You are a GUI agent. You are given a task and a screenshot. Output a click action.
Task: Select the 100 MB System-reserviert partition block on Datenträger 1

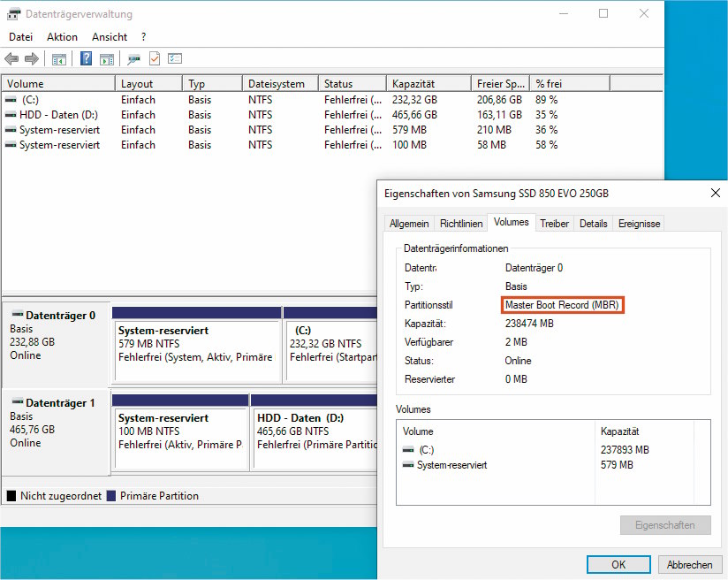tap(180, 432)
